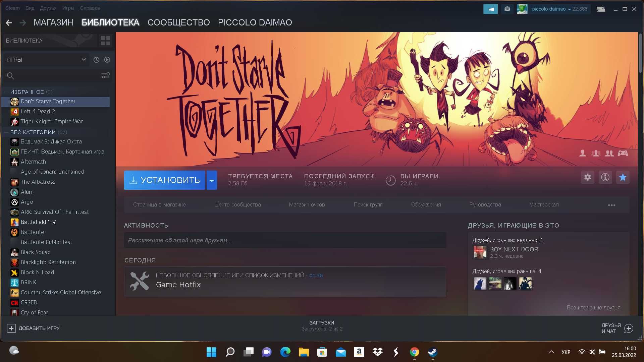Click the recent games history icon

[96, 60]
